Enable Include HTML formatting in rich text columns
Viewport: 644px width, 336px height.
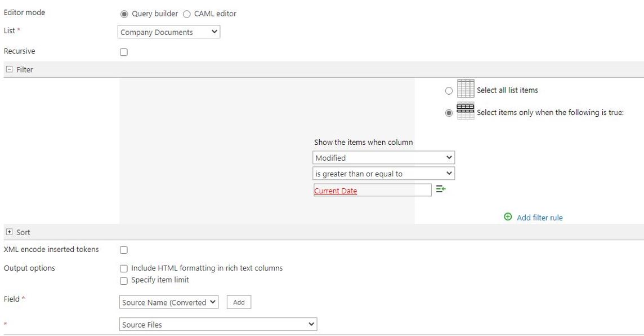(x=124, y=268)
